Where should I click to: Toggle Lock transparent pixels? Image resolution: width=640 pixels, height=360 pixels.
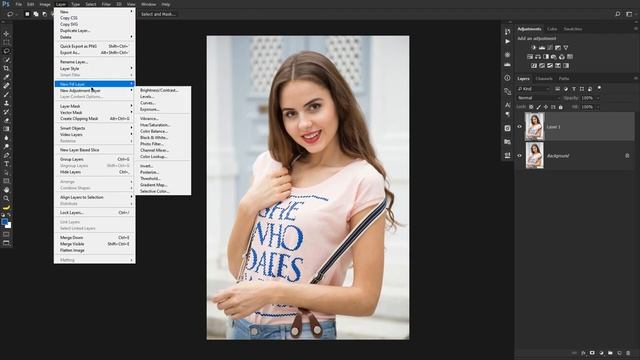531,107
